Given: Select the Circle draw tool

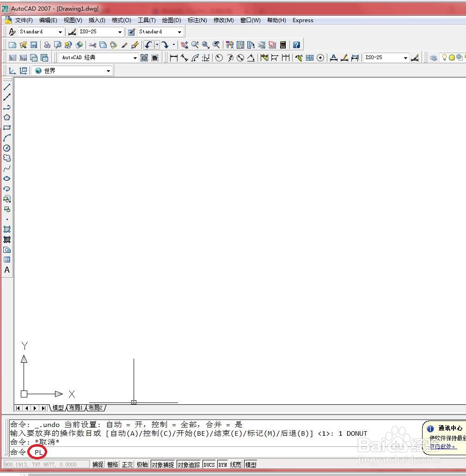Looking at the screenshot, I should (7, 148).
